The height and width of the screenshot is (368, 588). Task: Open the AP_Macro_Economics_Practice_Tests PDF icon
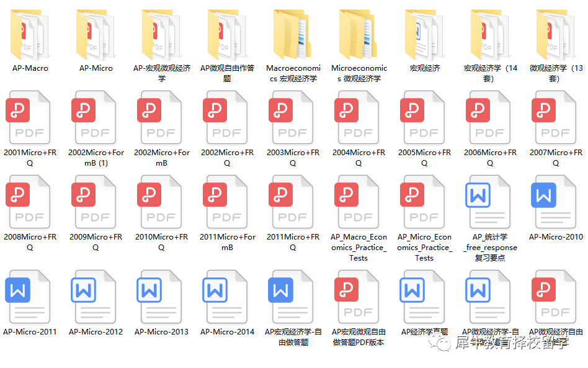click(357, 202)
